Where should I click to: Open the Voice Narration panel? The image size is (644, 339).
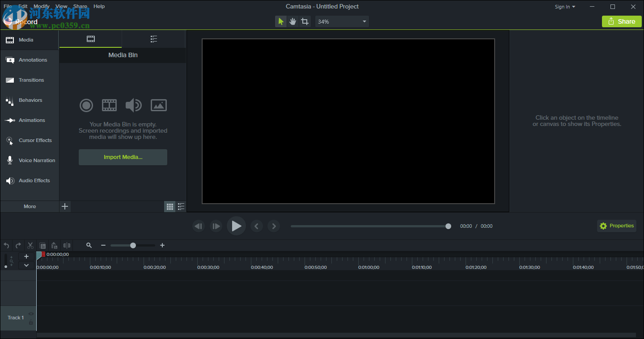(37, 160)
